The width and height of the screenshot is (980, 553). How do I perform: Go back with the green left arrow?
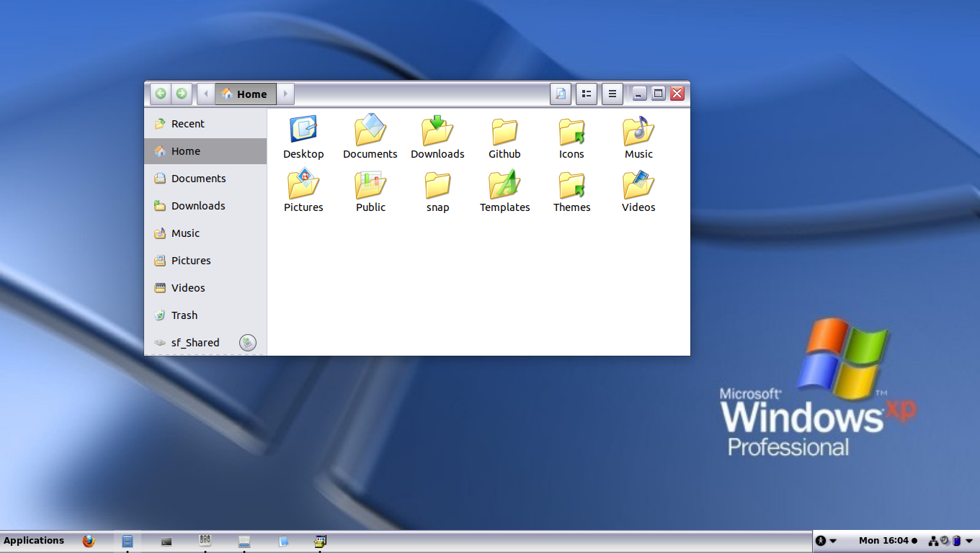pyautogui.click(x=161, y=94)
